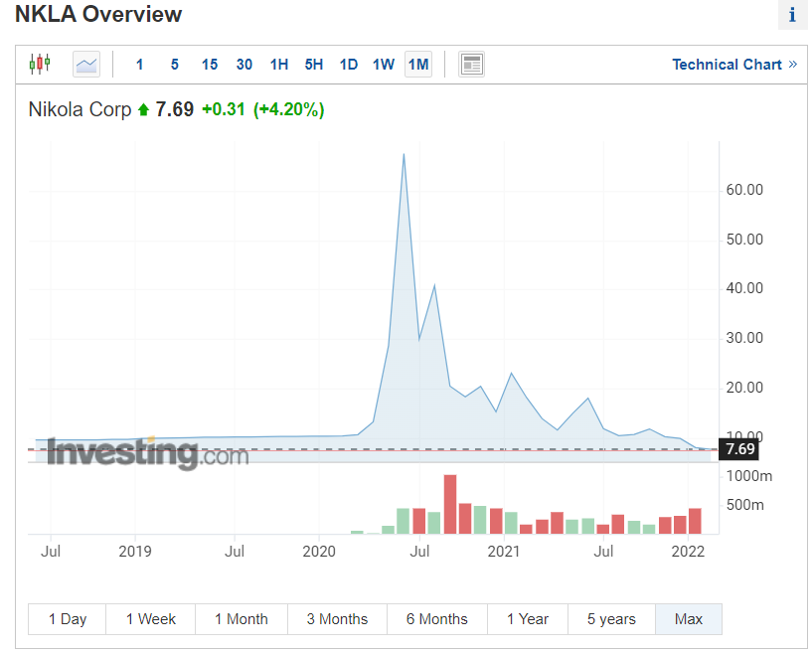The image size is (812, 655).
Task: Switch to candlestick chart type
Action: 40,65
